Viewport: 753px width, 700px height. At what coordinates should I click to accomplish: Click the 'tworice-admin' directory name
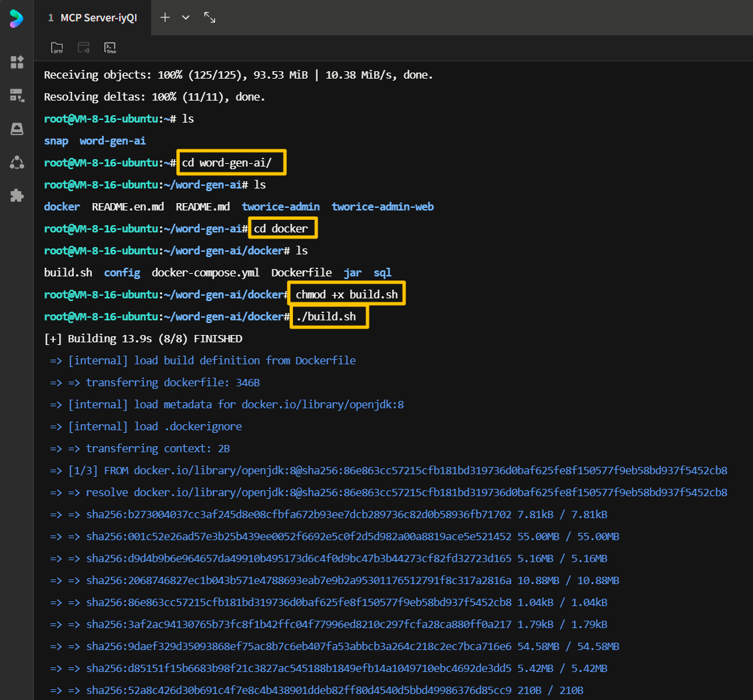(x=280, y=206)
